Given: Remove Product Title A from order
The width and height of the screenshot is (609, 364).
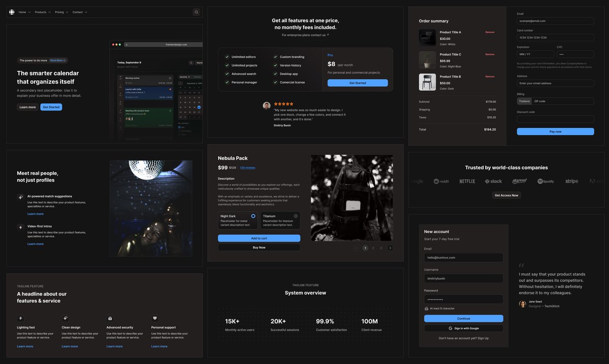Looking at the screenshot, I should point(490,32).
